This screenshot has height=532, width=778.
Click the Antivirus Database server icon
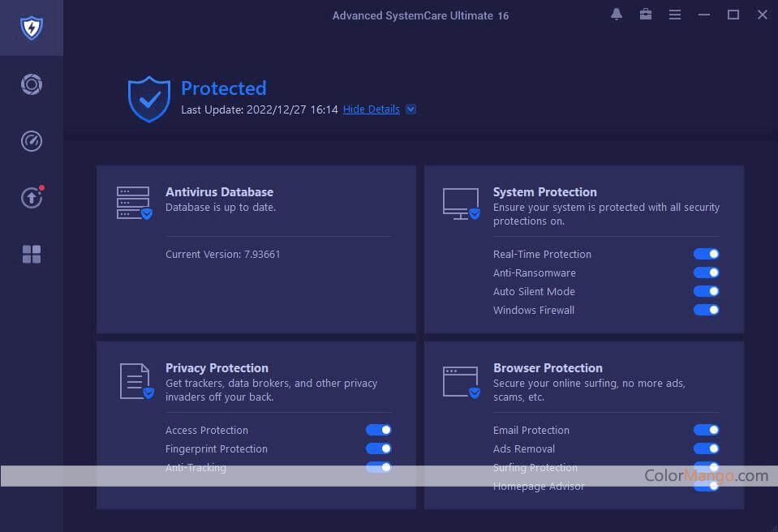134,203
